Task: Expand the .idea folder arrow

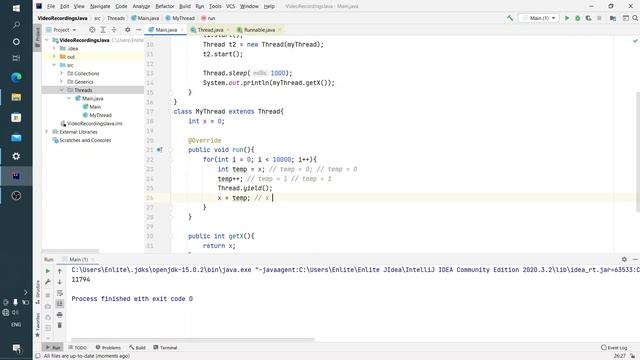Action: [54, 48]
